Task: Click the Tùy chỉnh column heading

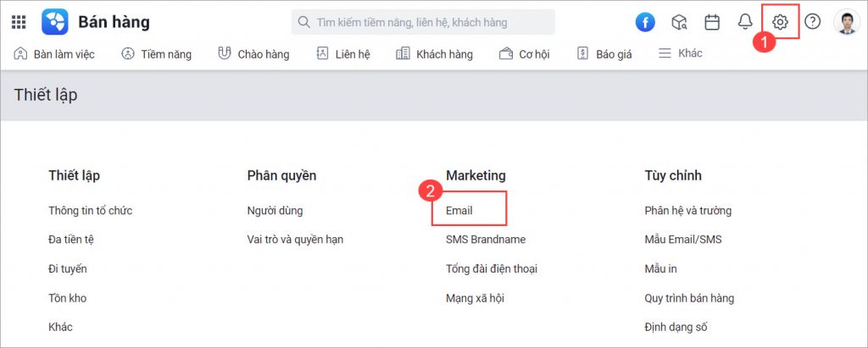Action: (x=673, y=176)
